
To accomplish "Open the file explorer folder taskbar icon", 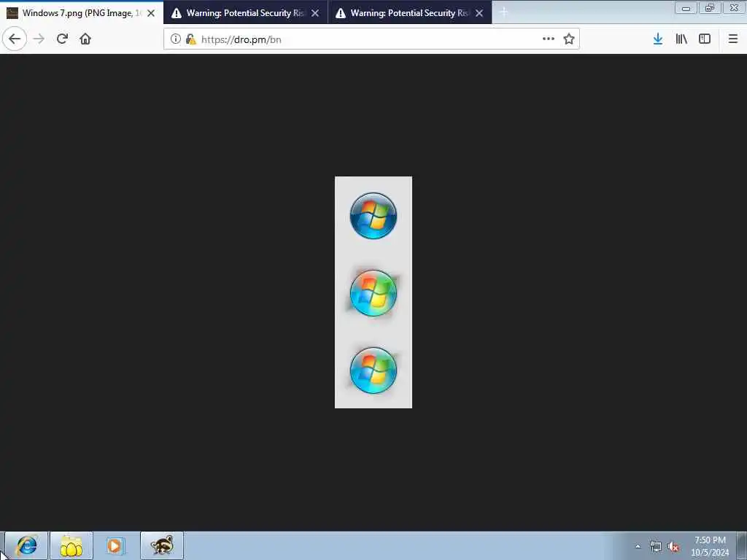I will pos(71,545).
